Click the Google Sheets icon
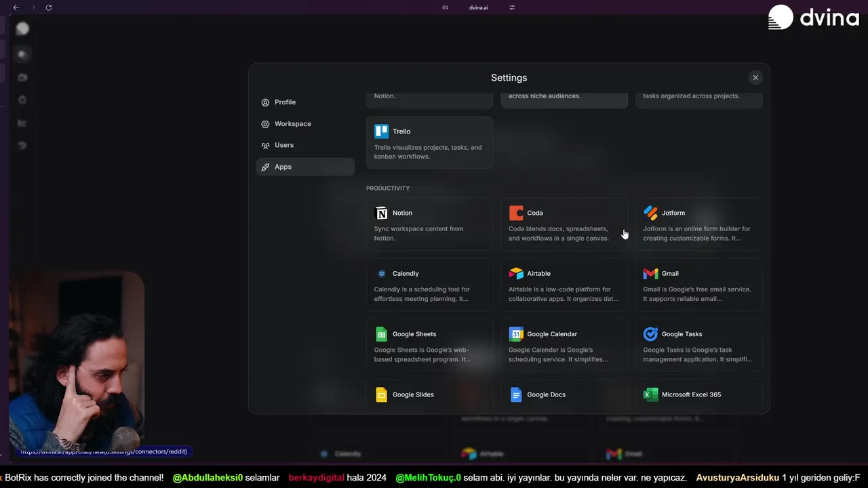868x488 pixels. pos(382,334)
